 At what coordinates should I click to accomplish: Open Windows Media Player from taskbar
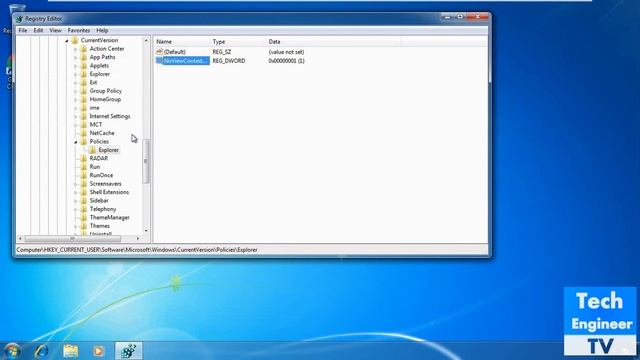[x=98, y=351]
